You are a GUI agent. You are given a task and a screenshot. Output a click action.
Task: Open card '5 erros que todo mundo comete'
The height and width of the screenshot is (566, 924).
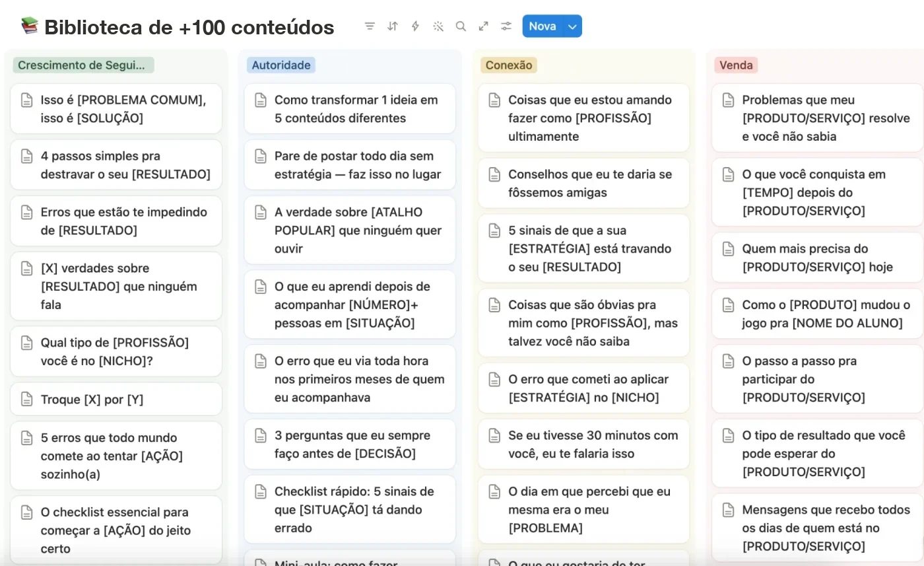pos(116,456)
